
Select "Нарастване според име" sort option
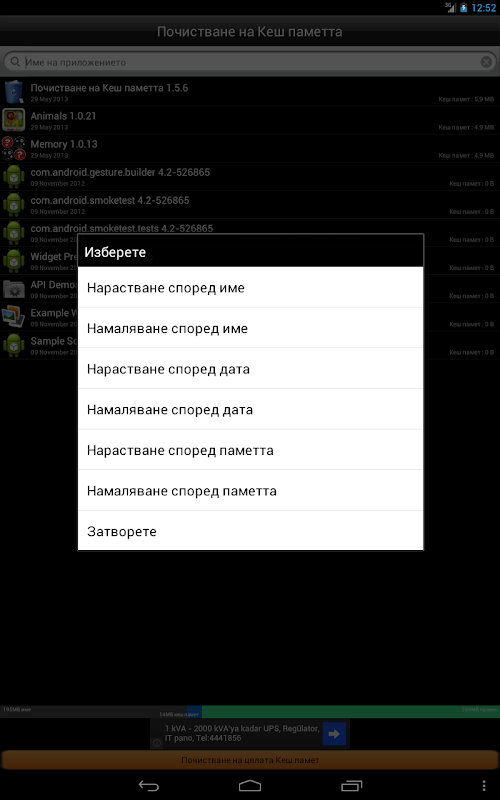(251, 288)
